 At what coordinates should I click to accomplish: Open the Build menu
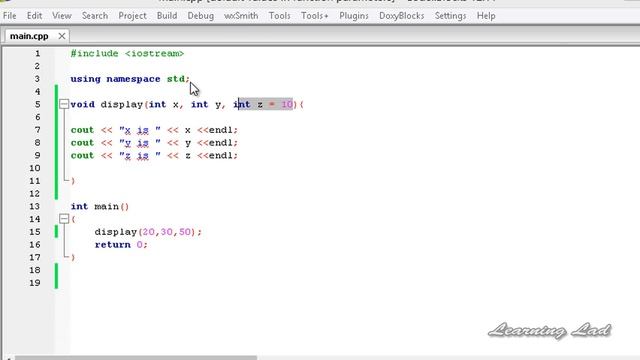(x=167, y=16)
